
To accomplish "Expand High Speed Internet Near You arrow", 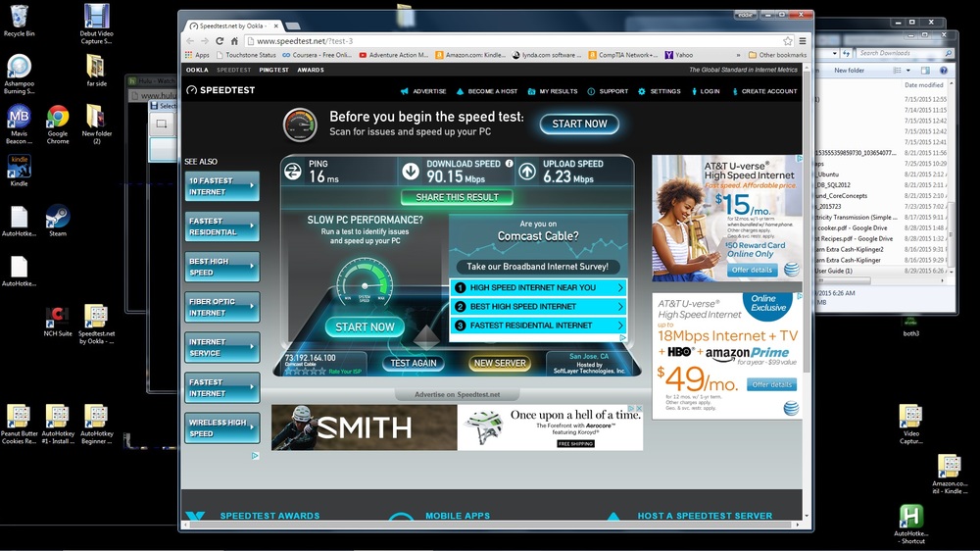I will pos(620,287).
